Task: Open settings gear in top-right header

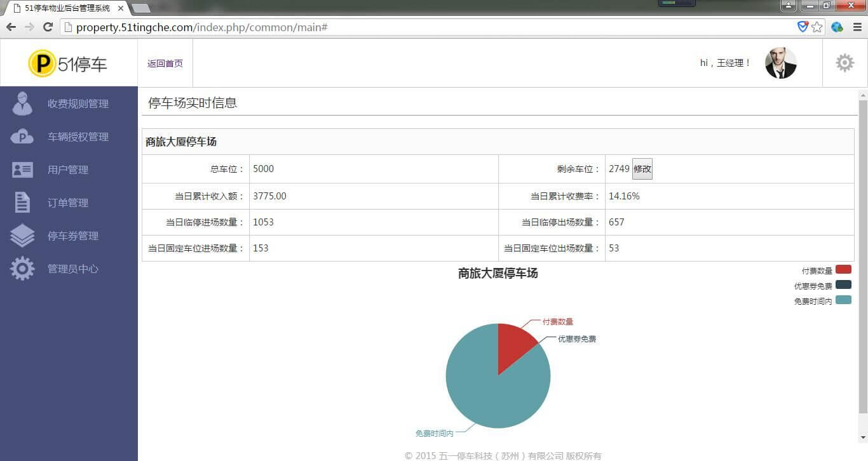Action: [x=844, y=63]
